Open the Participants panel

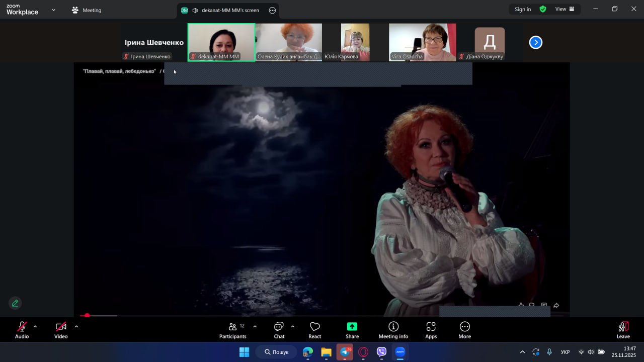[x=232, y=330]
